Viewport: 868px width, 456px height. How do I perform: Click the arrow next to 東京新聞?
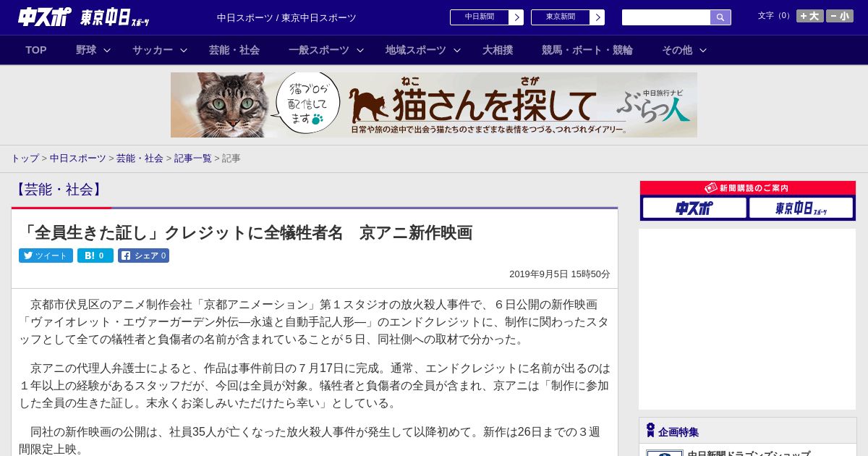click(597, 17)
